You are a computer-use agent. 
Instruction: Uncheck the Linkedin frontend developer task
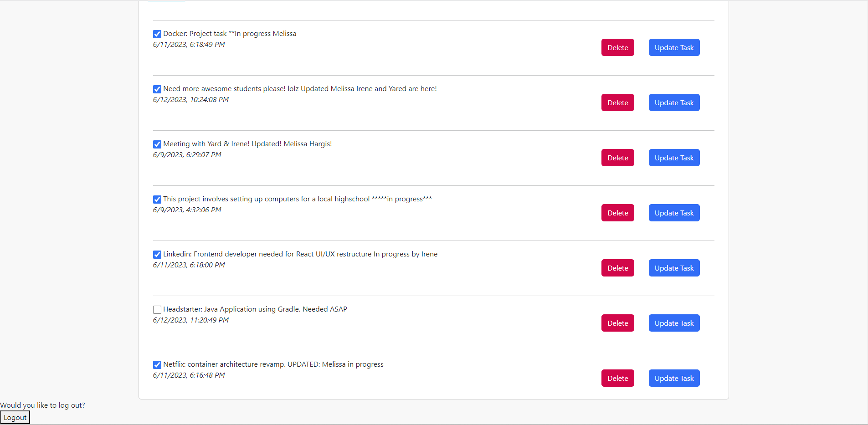coord(157,254)
